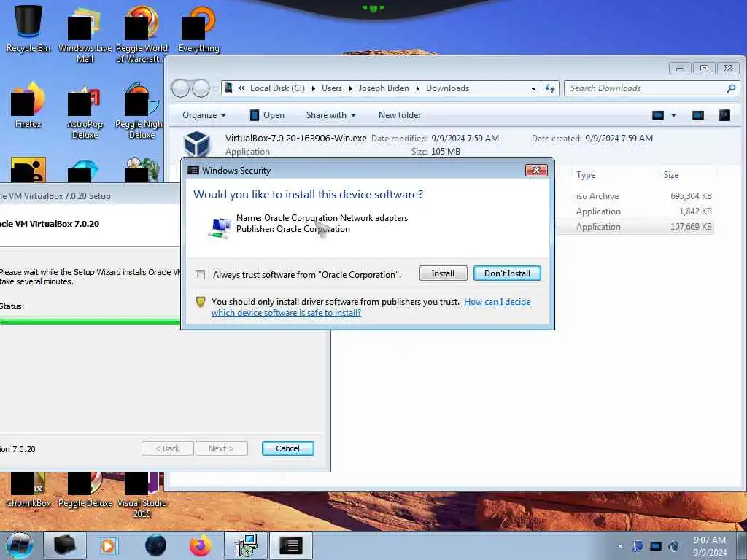Check Always trust software from Oracle Corporation

tap(200, 275)
